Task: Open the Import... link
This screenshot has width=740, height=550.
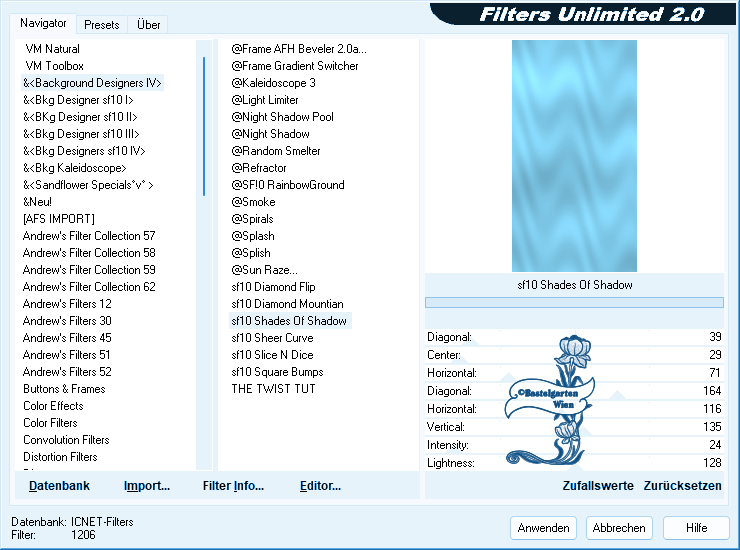Action: (147, 486)
